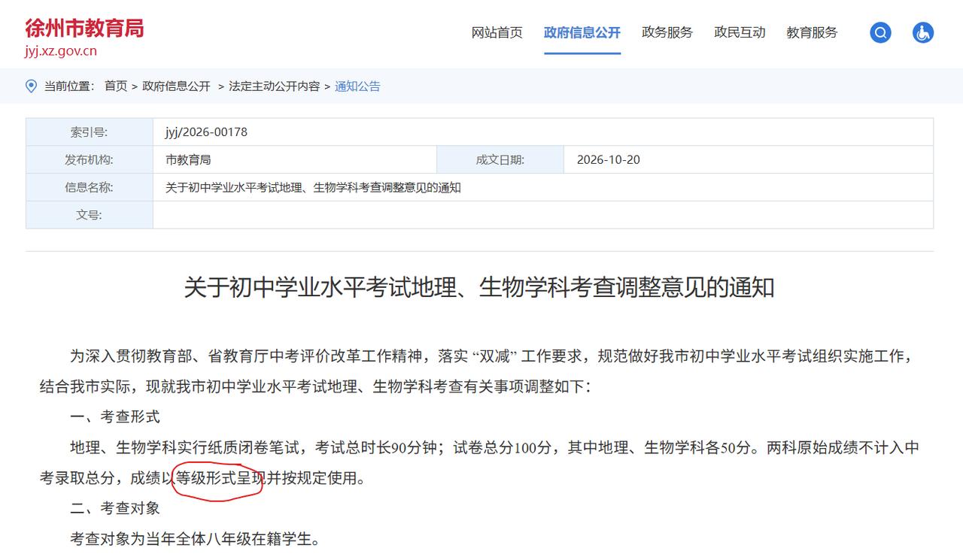Click the 一、考查形式 section heading
Screen dimensions: 963x560
[x=115, y=416]
